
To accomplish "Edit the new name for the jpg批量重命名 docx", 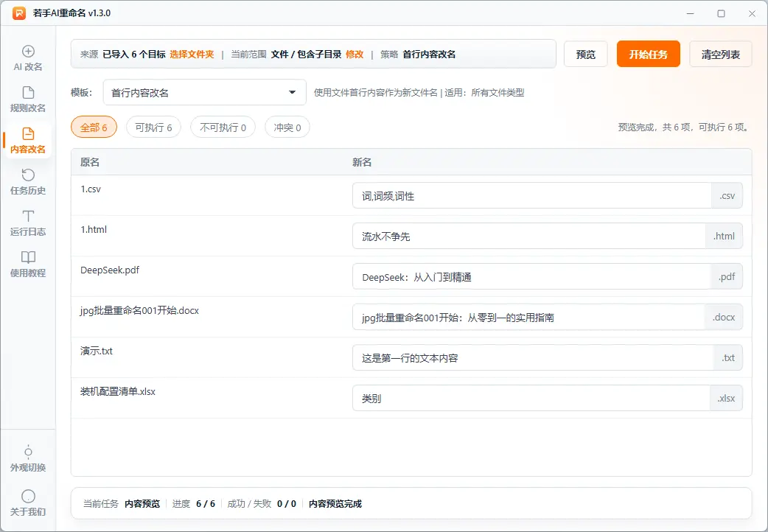I will click(528, 318).
